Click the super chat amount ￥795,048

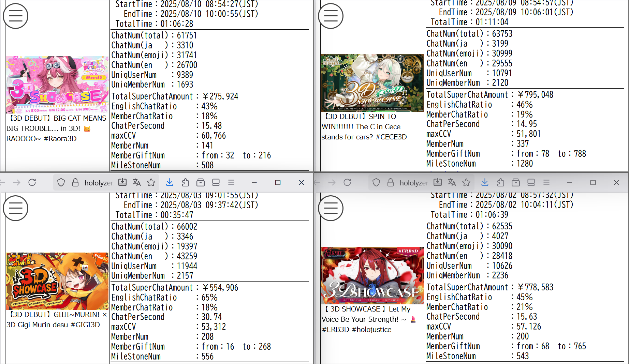click(x=536, y=95)
